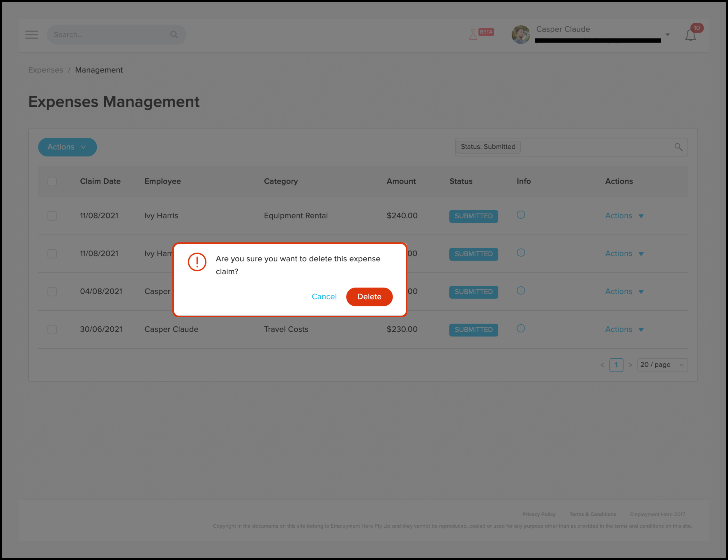This screenshot has width=728, height=560.
Task: Tick the checkbox for Equipment Rental row
Action: point(52,216)
